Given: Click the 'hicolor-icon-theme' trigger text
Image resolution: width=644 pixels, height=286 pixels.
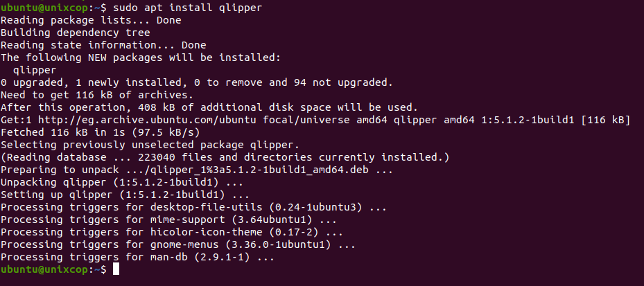Looking at the screenshot, I should click(207, 232).
